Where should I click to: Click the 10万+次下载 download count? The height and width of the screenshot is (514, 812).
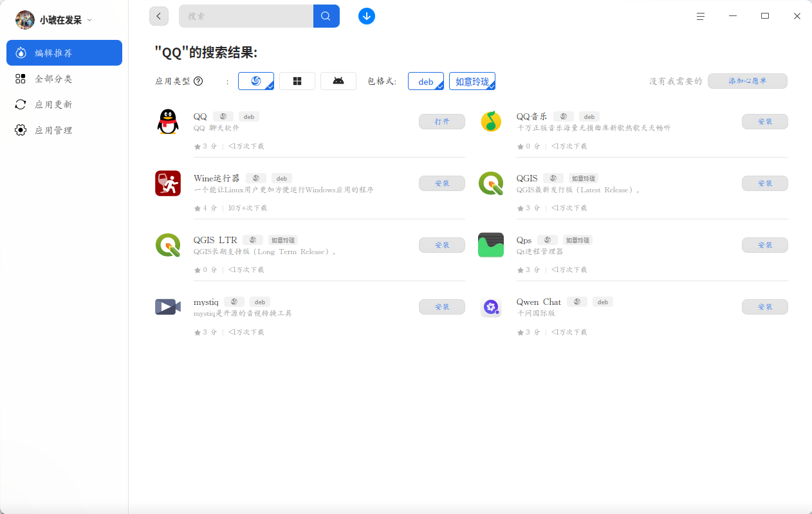click(x=248, y=208)
